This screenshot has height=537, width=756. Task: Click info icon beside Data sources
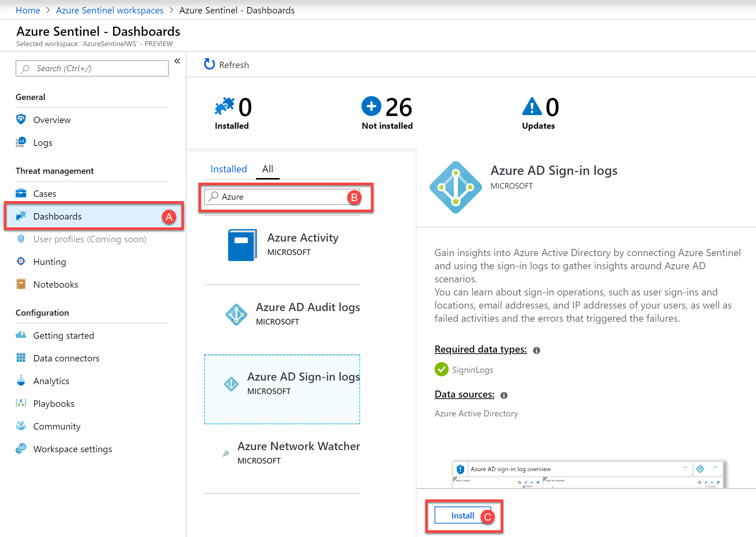click(x=504, y=395)
